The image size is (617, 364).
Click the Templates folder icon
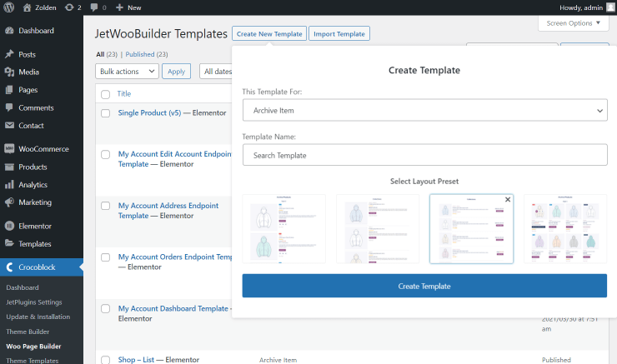pos(9,244)
